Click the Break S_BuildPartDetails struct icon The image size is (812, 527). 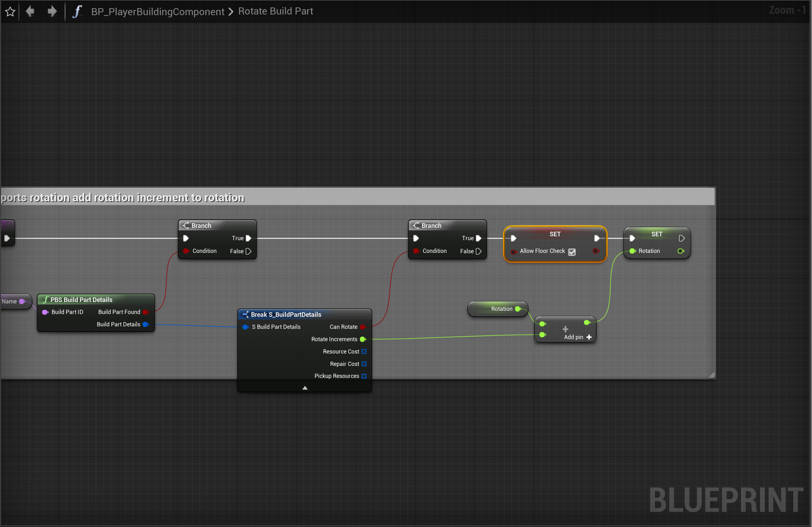point(245,314)
